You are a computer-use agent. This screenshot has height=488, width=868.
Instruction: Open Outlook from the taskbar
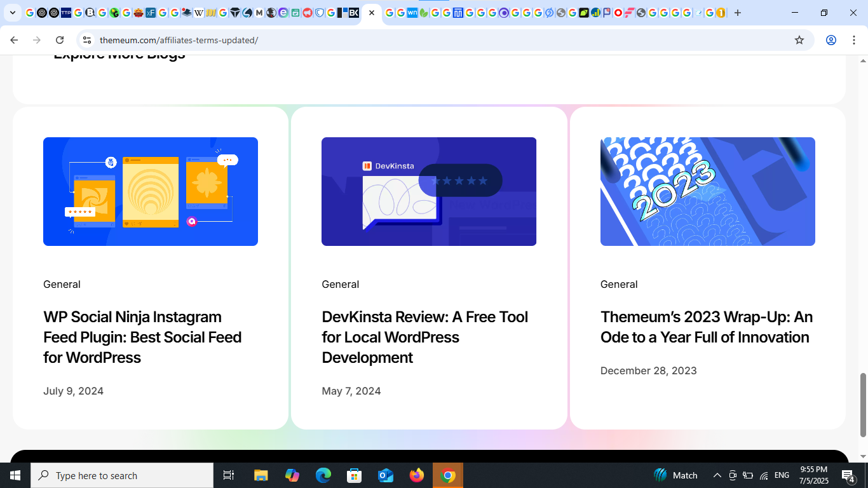click(386, 475)
